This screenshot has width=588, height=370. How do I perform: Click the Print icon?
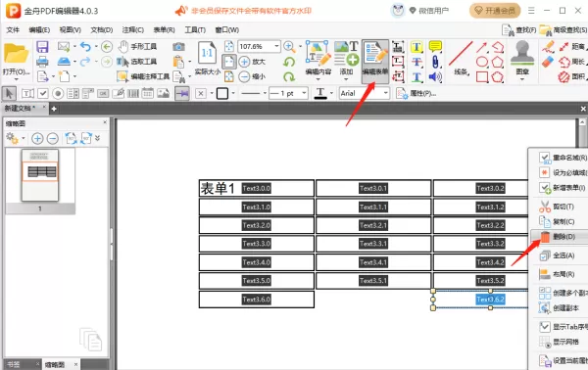coord(42,61)
